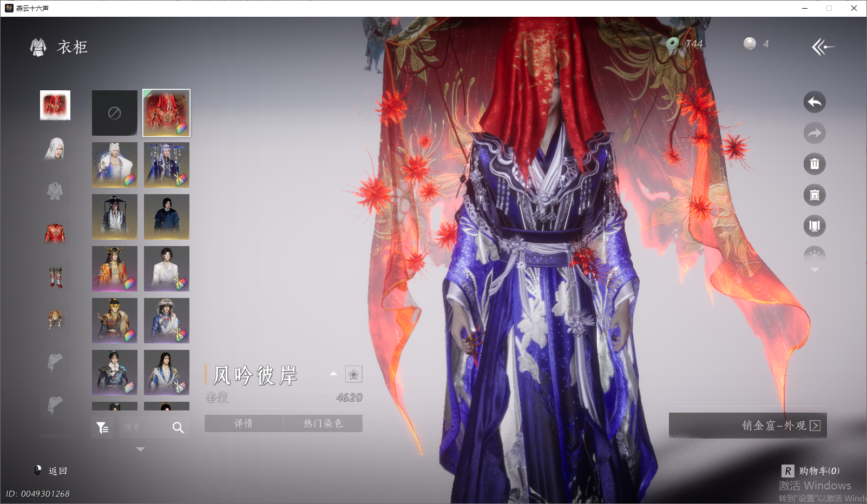Go to 销金窟-外观 shop
Viewport: 867px width, 504px height.
point(747,426)
